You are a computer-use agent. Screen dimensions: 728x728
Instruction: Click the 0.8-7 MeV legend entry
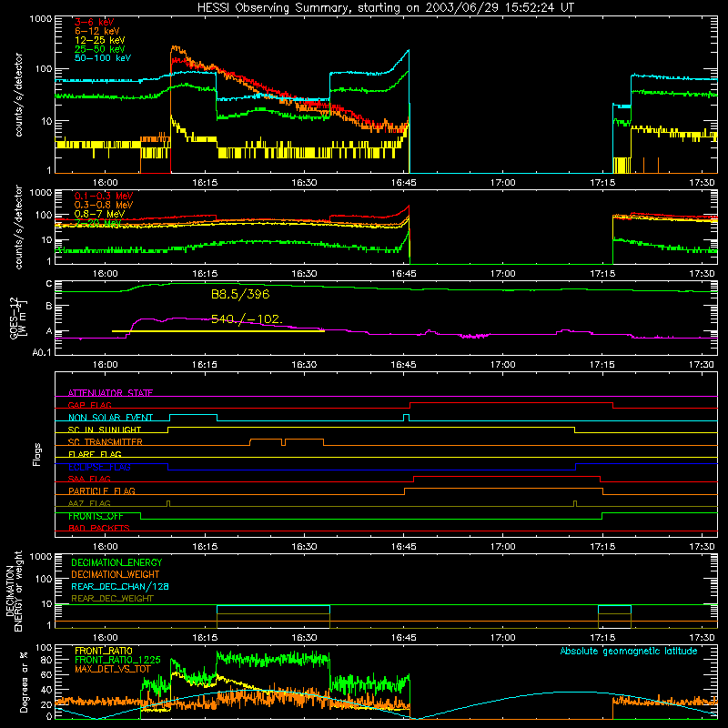click(x=99, y=214)
